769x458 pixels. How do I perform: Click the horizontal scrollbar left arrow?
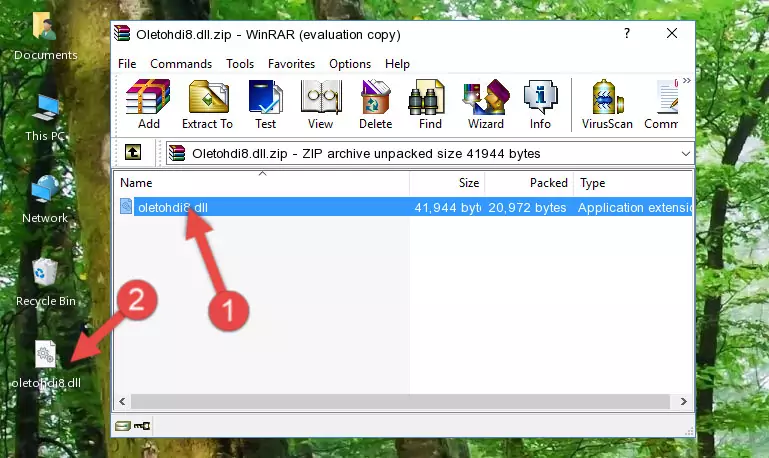(x=122, y=402)
